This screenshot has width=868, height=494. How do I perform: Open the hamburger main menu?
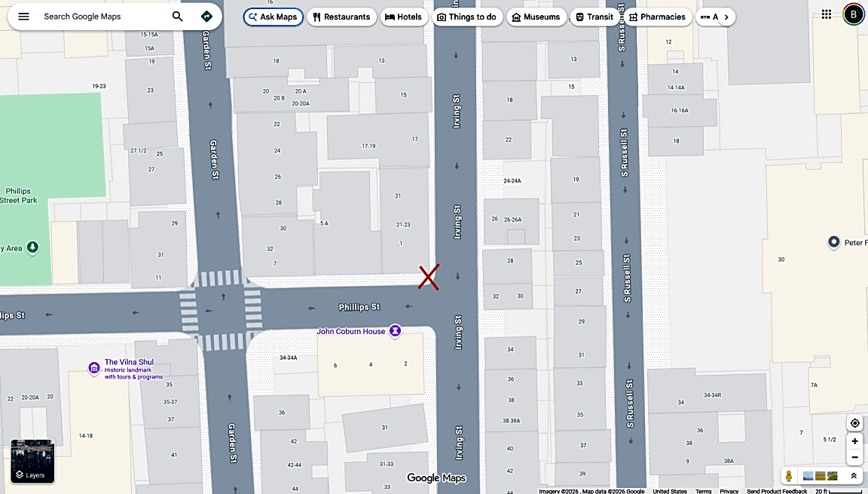click(x=23, y=17)
